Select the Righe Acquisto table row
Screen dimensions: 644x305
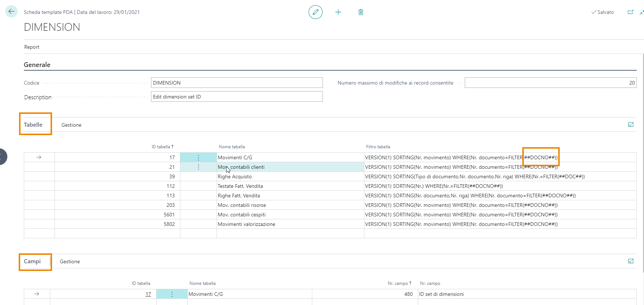[235, 176]
